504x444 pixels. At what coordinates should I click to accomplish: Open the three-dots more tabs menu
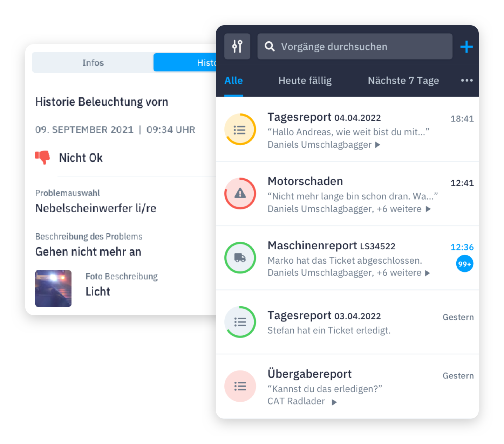466,81
